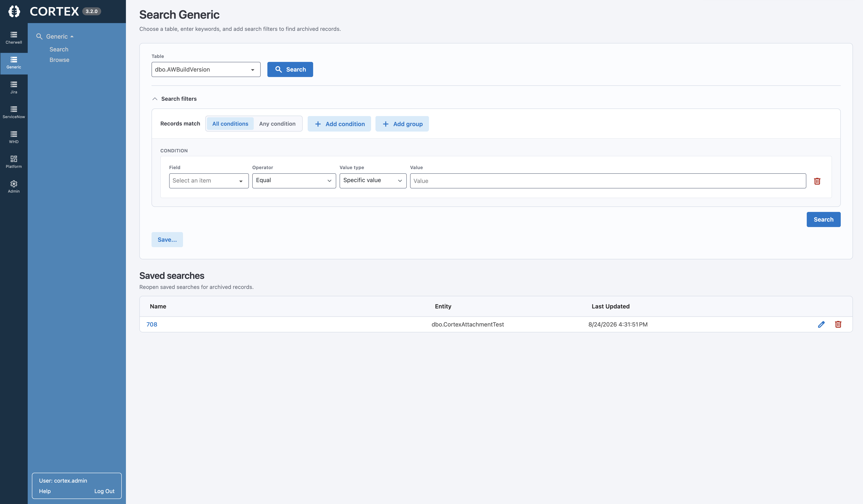Click the Entity column header

pyautogui.click(x=443, y=306)
